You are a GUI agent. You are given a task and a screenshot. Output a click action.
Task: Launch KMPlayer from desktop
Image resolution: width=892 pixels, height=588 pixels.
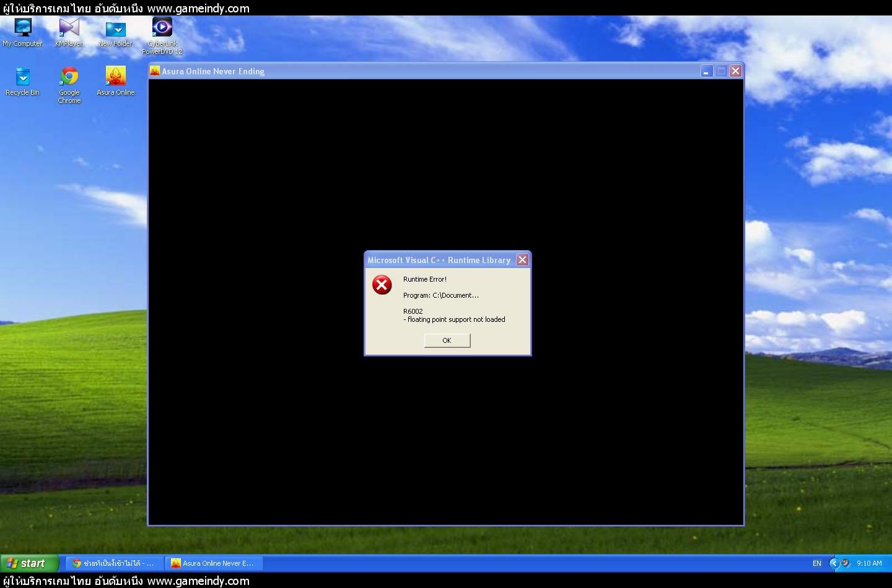tap(69, 33)
